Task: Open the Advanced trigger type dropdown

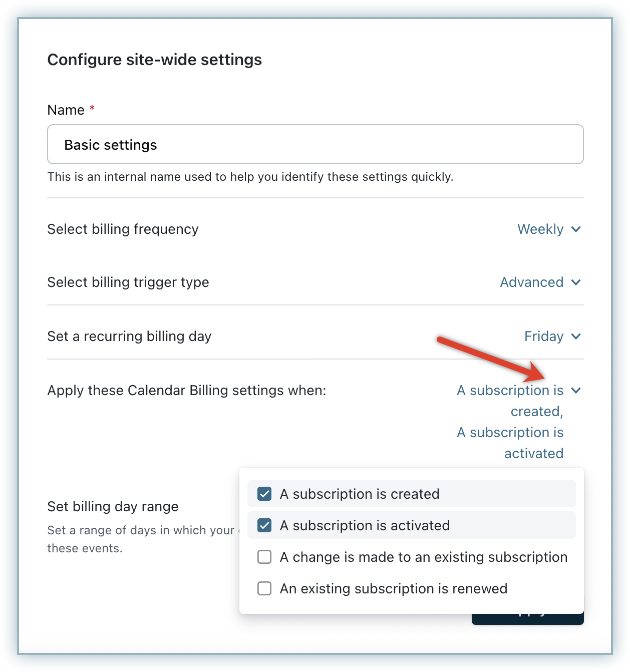Action: [x=531, y=282]
